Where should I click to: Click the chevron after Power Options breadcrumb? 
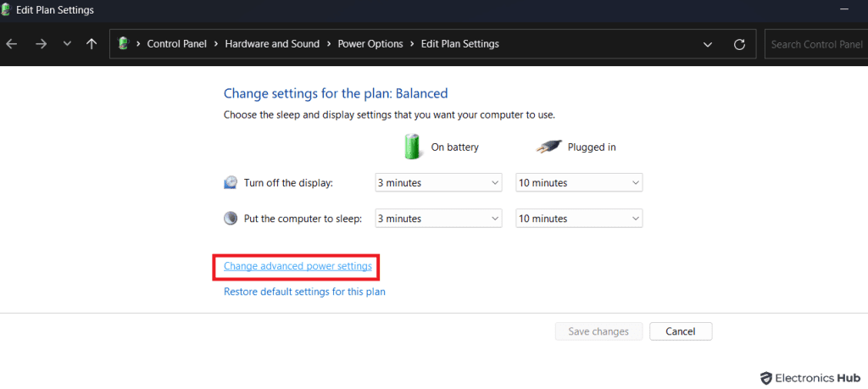tap(413, 44)
